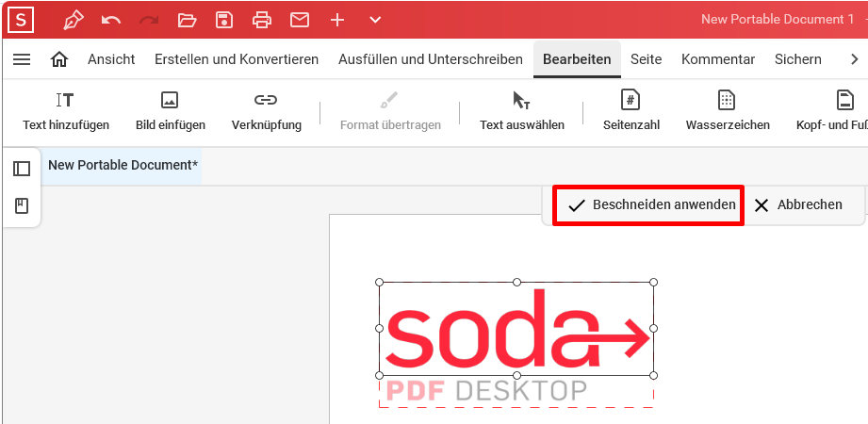Viewport: 868px width, 424px height.
Task: Click Verknüpfung link tool
Action: [x=267, y=112]
